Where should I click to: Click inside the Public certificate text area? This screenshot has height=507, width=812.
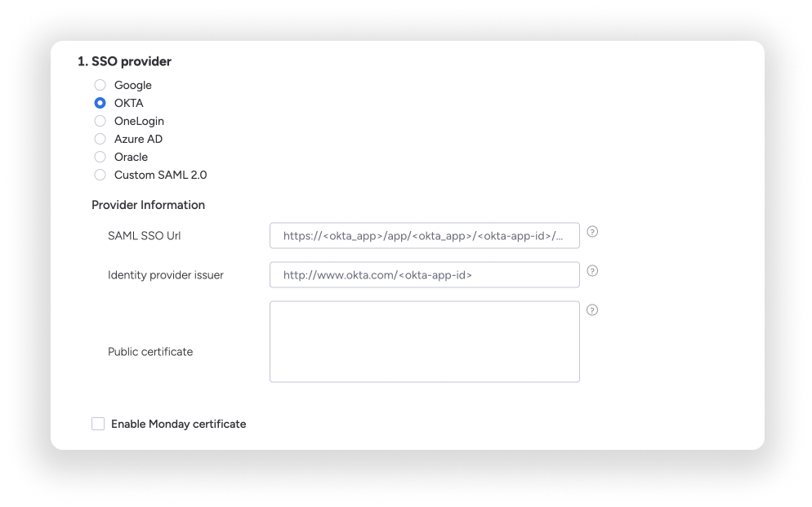pos(425,341)
